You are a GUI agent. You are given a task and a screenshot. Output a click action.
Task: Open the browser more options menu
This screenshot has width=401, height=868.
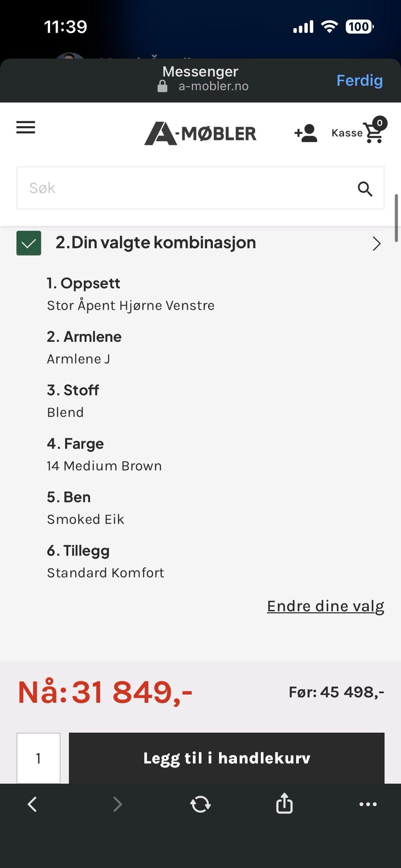tap(368, 804)
